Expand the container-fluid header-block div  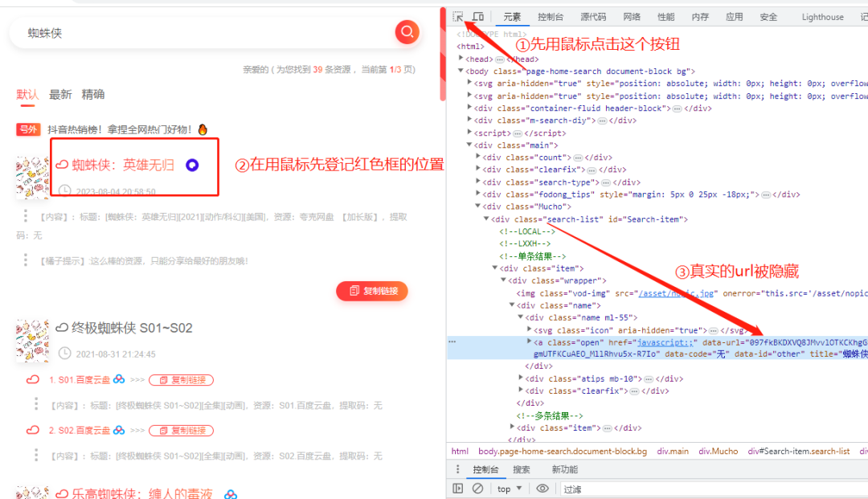point(469,107)
